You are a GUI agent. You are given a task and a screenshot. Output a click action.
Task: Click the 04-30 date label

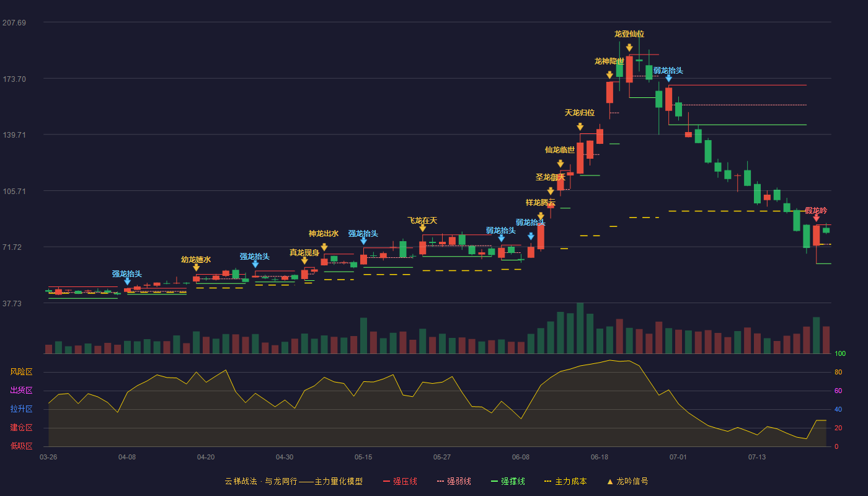point(285,457)
